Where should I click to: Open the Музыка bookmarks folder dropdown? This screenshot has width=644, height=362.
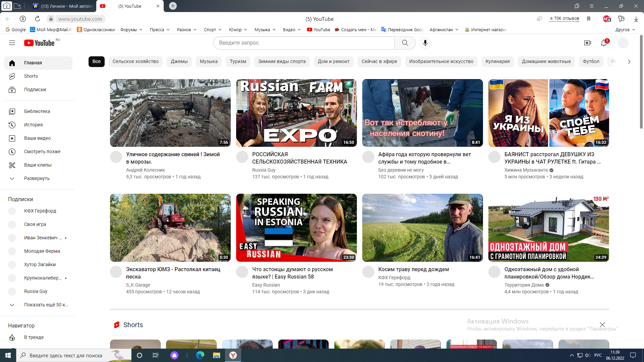pos(265,29)
